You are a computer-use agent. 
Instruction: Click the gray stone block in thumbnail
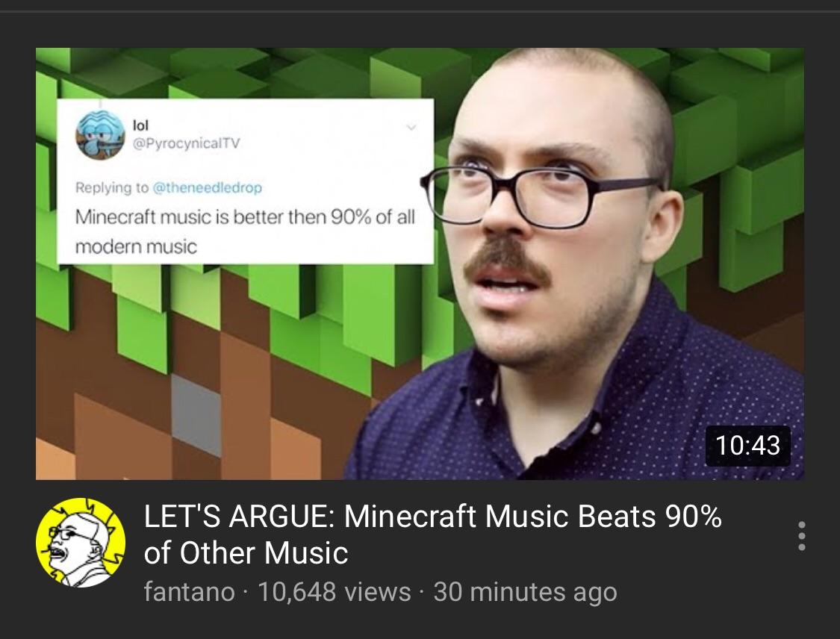point(196,414)
